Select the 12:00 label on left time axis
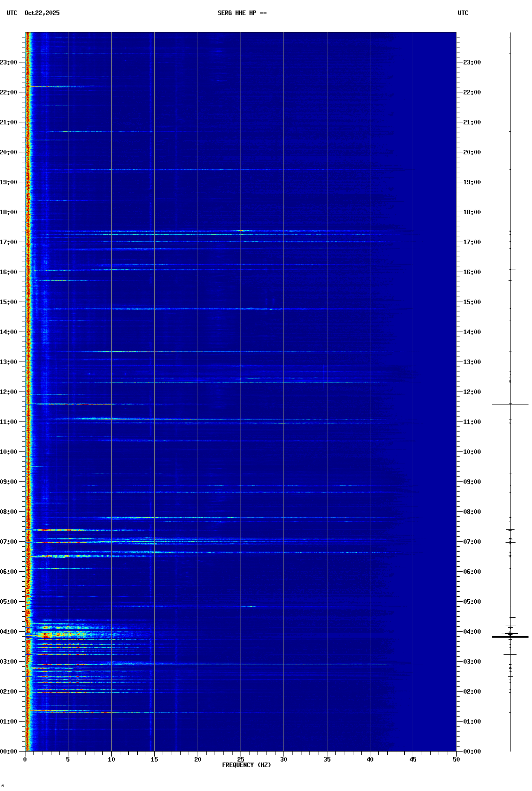The width and height of the screenshot is (532, 791). pyautogui.click(x=9, y=392)
